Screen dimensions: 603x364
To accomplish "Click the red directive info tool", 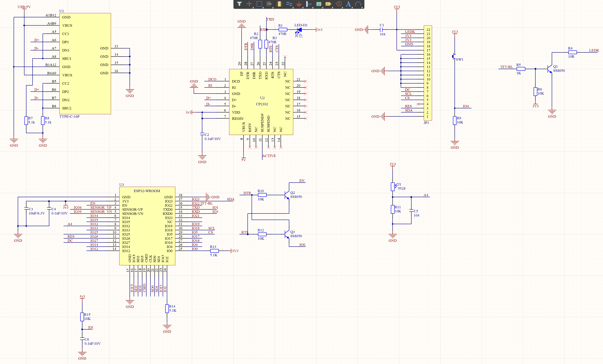I will click(339, 4).
